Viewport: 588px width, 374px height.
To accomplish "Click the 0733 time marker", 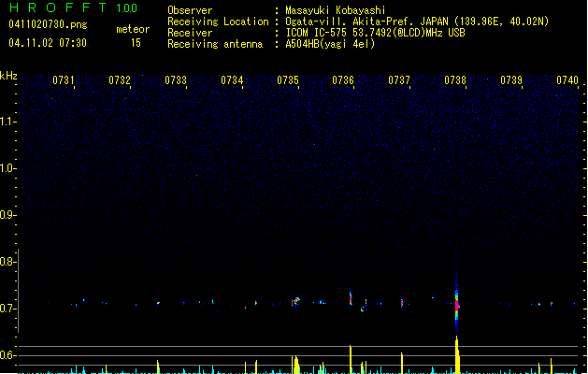I will pos(176,80).
